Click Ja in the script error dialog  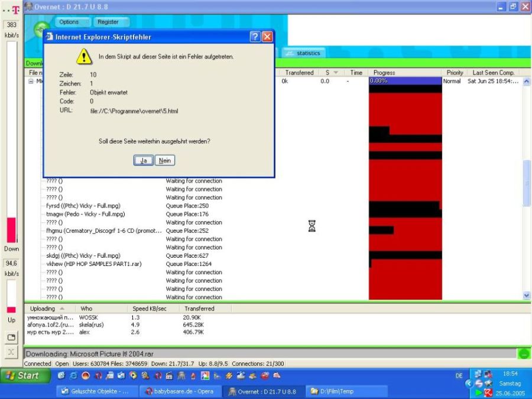click(x=143, y=160)
